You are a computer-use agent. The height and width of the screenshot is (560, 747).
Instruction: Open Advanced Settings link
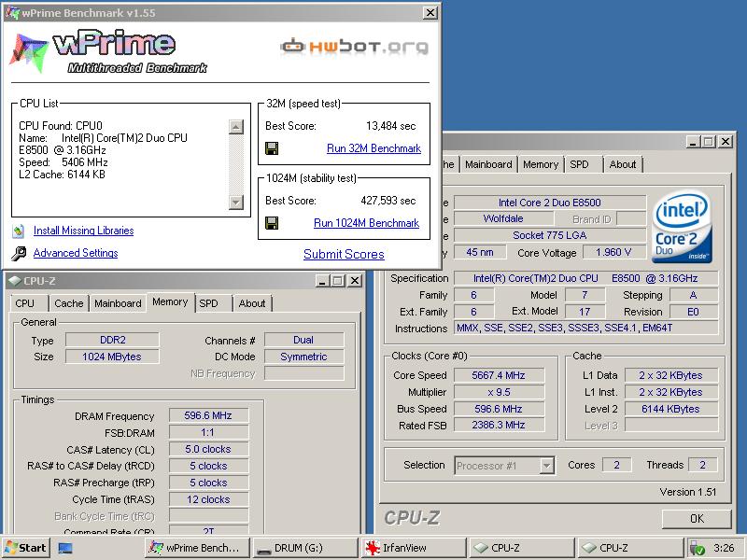click(76, 253)
